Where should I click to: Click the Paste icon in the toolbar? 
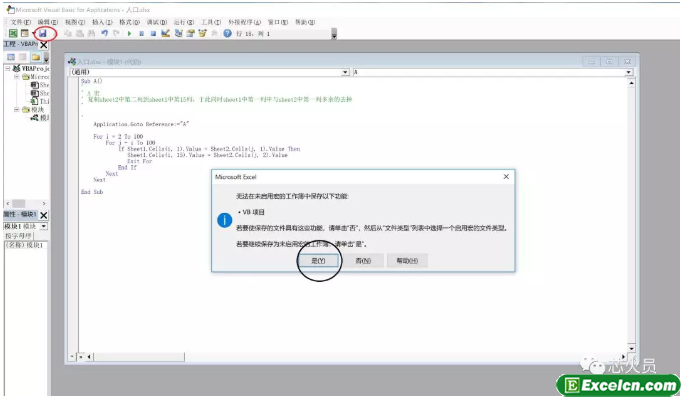80,33
